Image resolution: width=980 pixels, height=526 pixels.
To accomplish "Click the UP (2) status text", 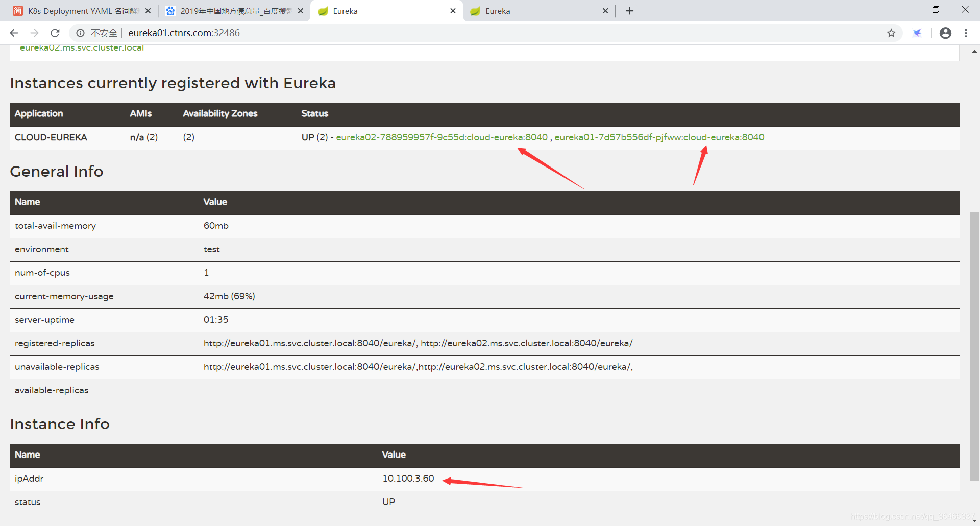I will pos(314,137).
